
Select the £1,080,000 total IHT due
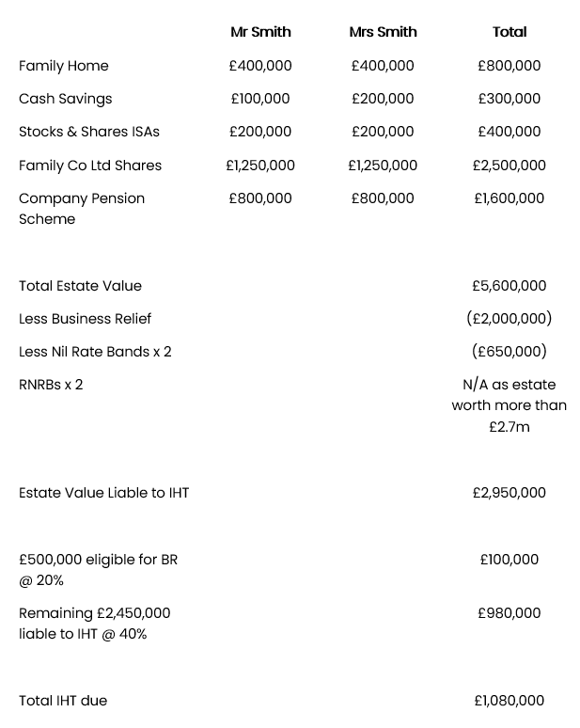pyautogui.click(x=509, y=700)
